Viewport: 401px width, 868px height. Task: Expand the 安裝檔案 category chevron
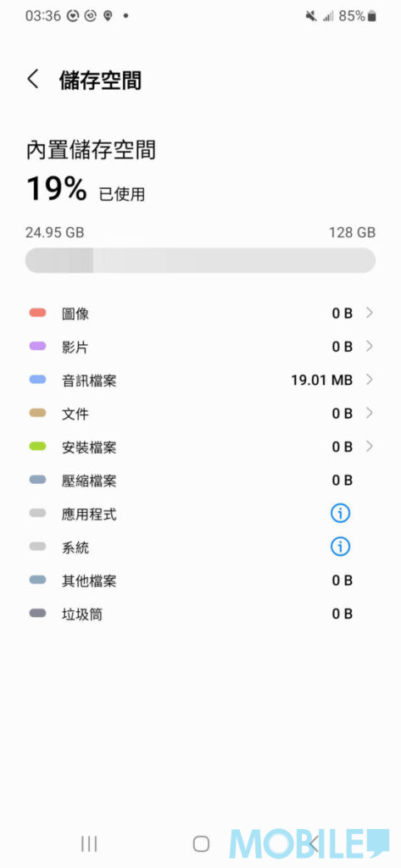tap(370, 446)
